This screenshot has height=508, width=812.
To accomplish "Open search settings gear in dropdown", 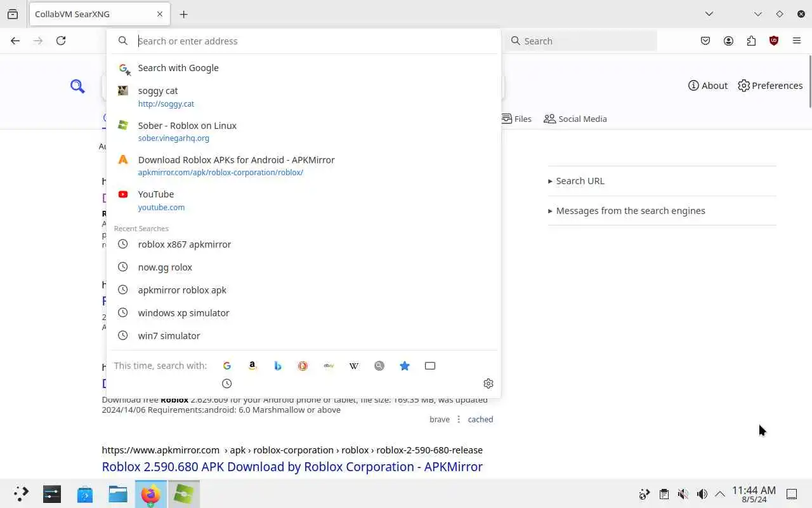I will click(488, 384).
